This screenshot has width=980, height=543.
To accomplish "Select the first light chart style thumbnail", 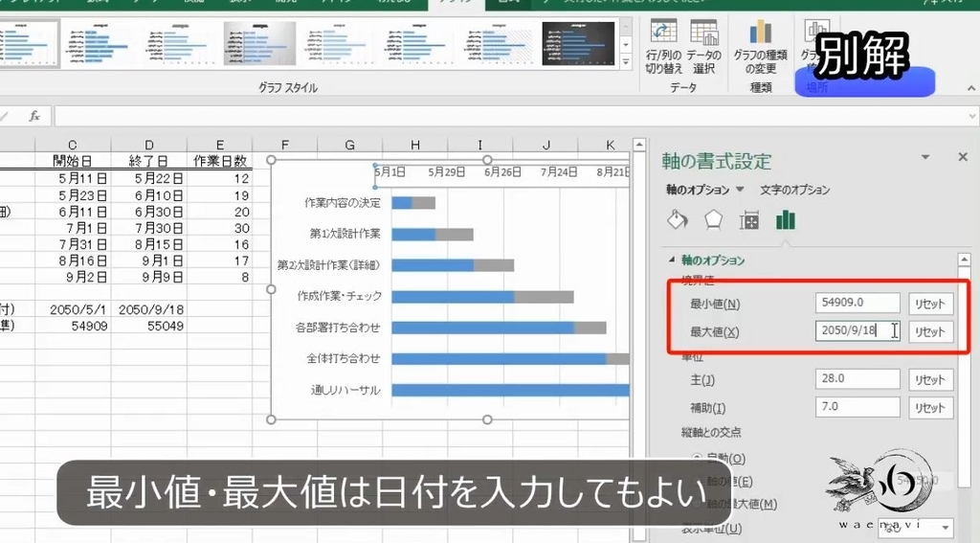I will [28, 43].
